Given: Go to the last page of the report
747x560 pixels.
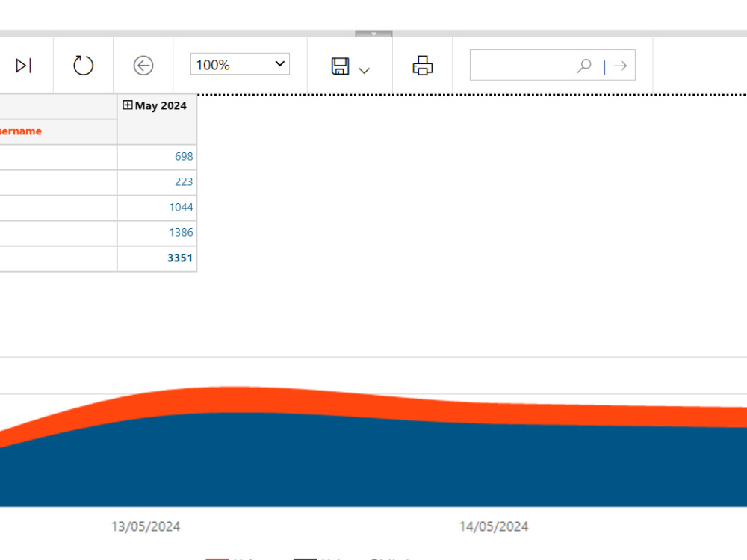Looking at the screenshot, I should [x=24, y=65].
